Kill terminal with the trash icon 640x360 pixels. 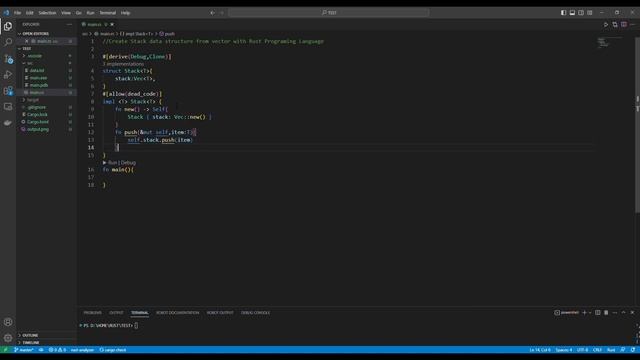coord(606,313)
